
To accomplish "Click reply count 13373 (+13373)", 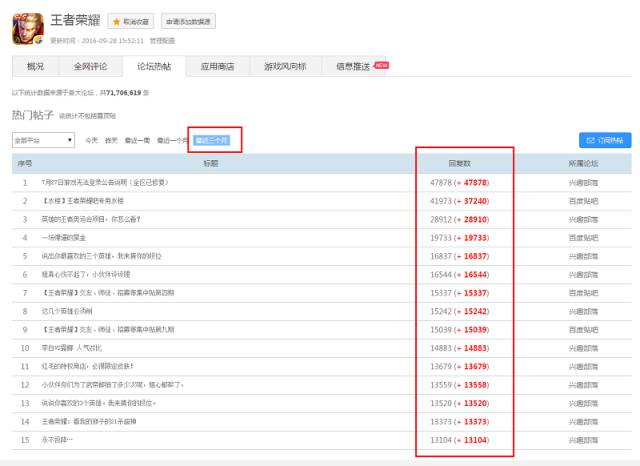I will point(460,421).
